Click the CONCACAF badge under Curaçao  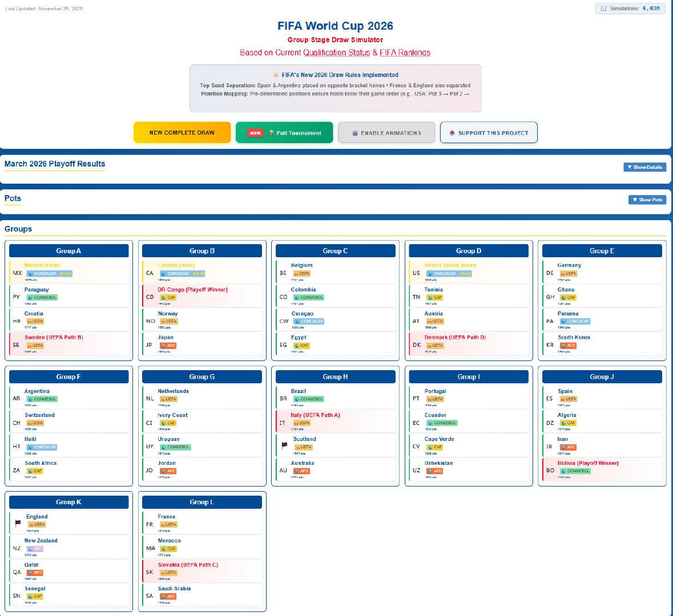tap(309, 321)
